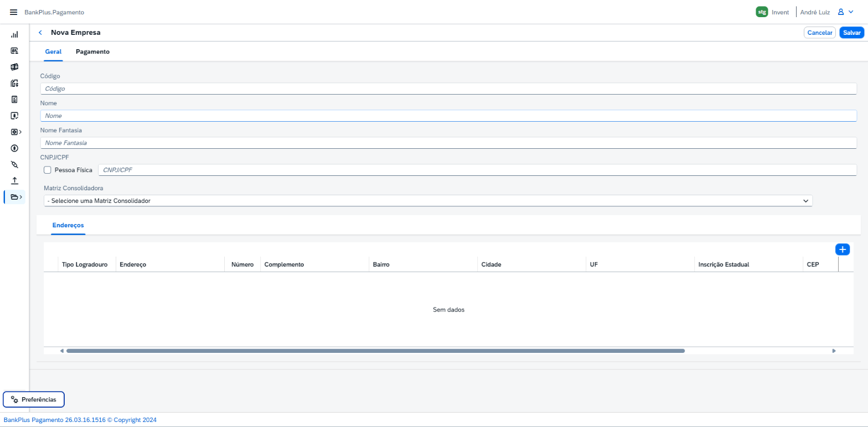This screenshot has width=868, height=427.
Task: Click the upload arrow icon in sidebar
Action: 14,180
